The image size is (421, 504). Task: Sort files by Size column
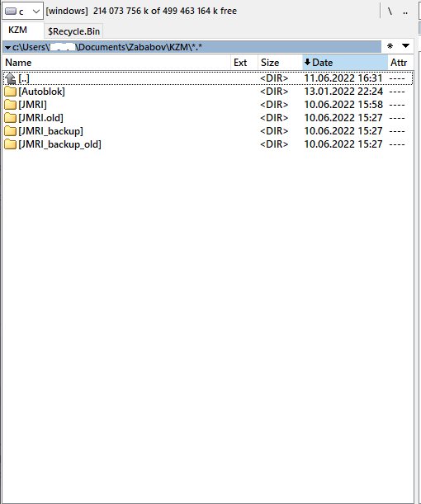(280, 63)
